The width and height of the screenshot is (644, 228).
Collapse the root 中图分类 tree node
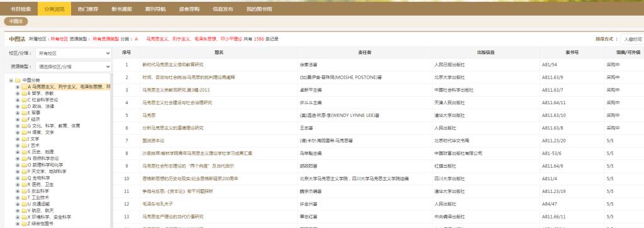pos(11,80)
